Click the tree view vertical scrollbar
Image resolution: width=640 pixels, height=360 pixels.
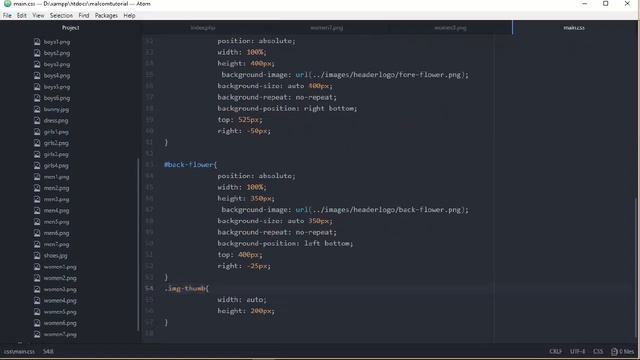click(138, 245)
